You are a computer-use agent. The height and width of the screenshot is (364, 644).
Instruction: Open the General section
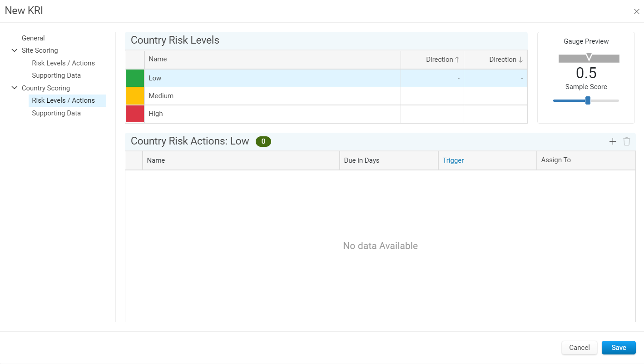pos(33,38)
